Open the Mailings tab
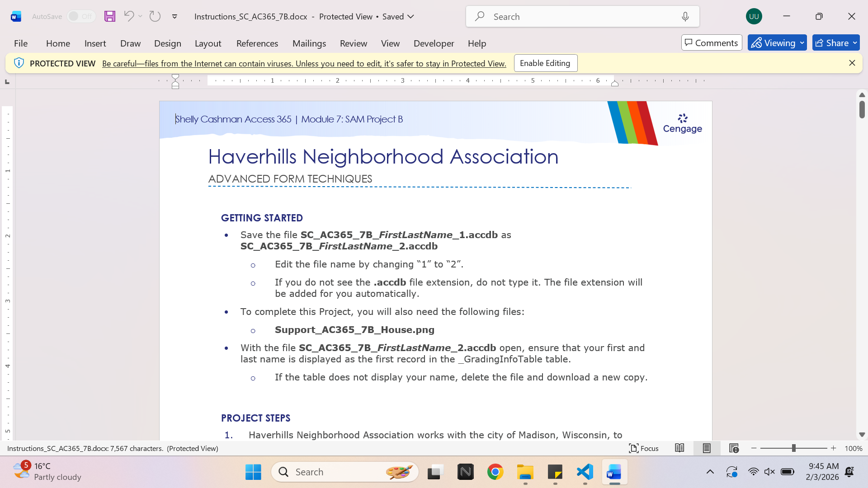This screenshot has height=488, width=868. click(309, 43)
